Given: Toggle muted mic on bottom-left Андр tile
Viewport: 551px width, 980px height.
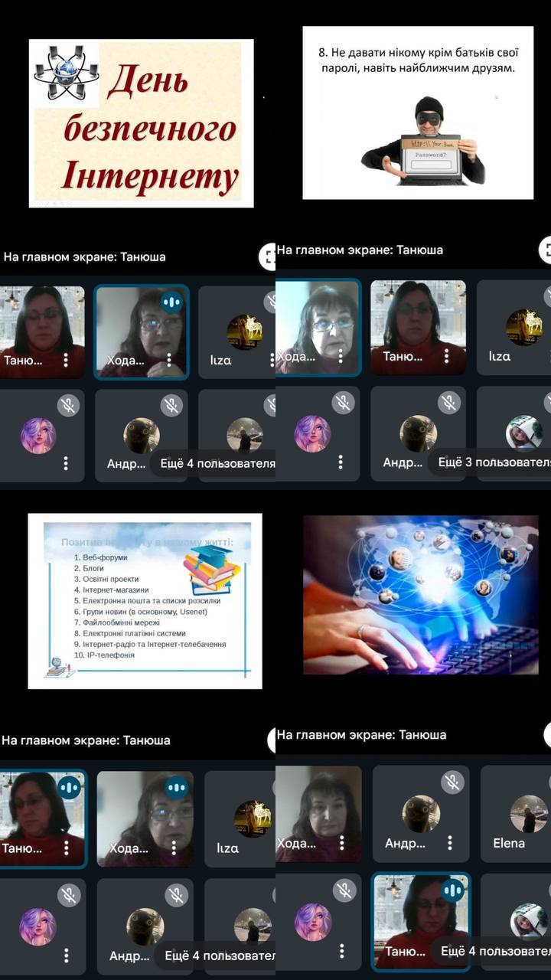Looking at the screenshot, I should point(177,894).
